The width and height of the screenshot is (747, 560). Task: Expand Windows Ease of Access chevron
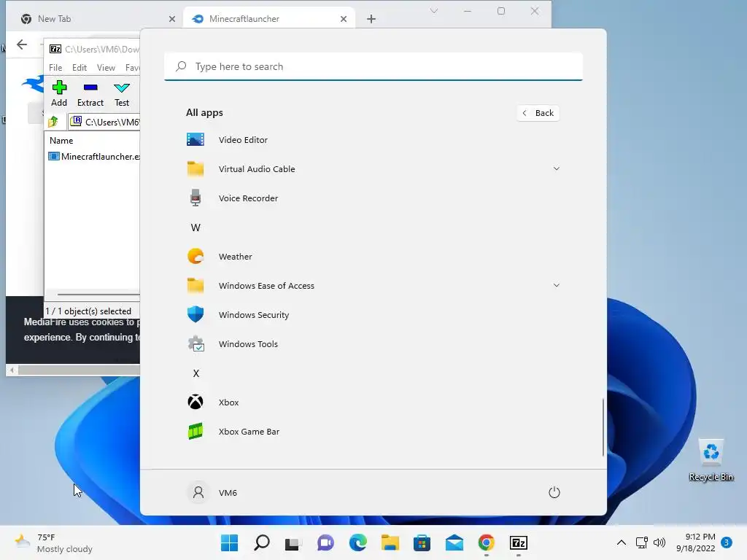pyautogui.click(x=556, y=285)
